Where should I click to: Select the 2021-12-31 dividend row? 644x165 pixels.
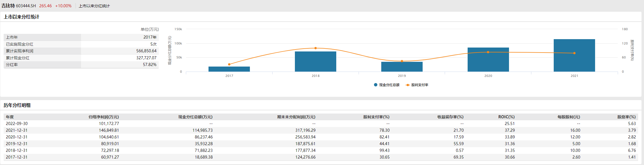coord(17,130)
